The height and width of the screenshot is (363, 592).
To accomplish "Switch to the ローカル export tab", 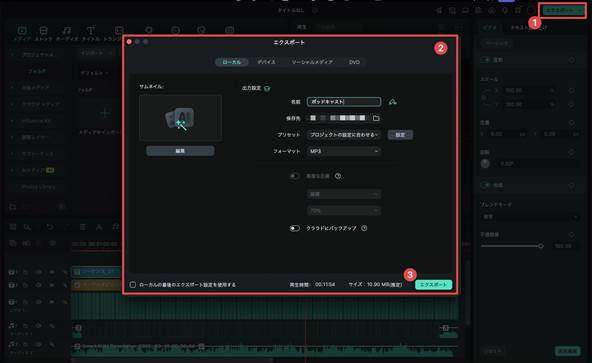I will pos(231,62).
